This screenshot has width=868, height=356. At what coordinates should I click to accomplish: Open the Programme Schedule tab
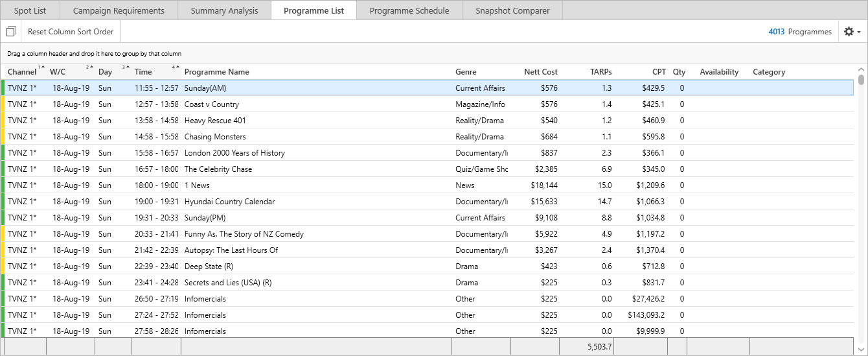click(409, 10)
